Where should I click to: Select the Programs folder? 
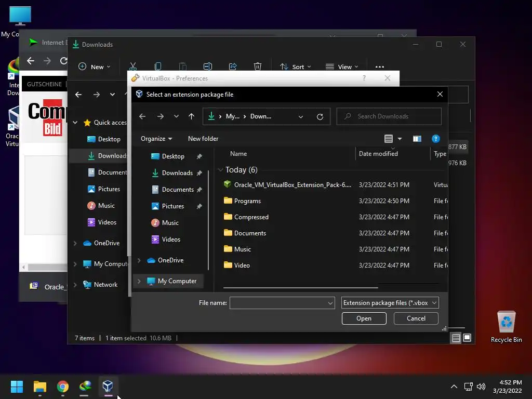coord(247,201)
